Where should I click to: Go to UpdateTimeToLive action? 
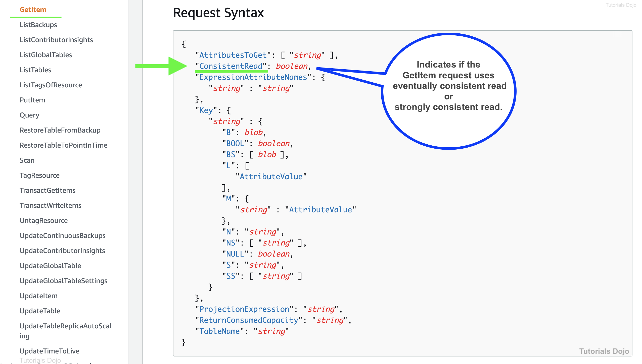pos(49,351)
